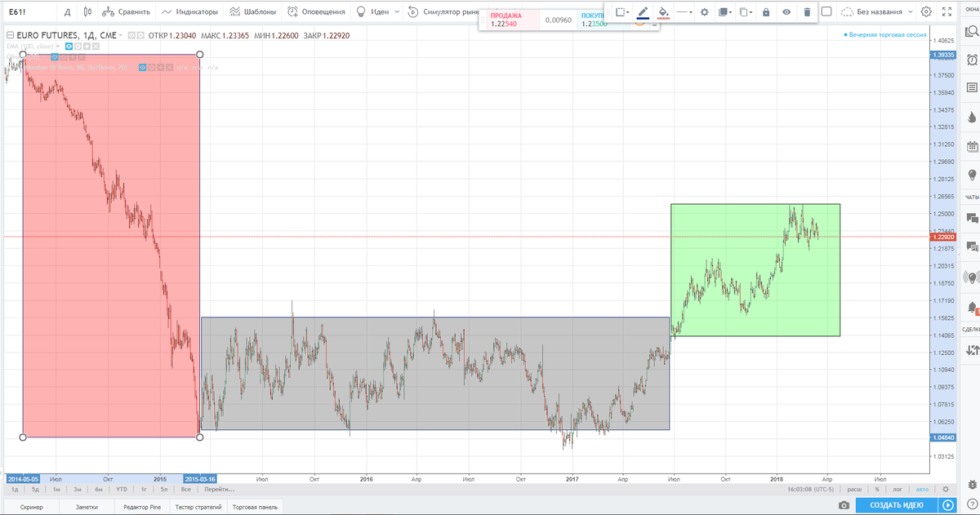980x515 pixels.
Task: Open the alarm clock alerts panel
Action: pos(972,60)
